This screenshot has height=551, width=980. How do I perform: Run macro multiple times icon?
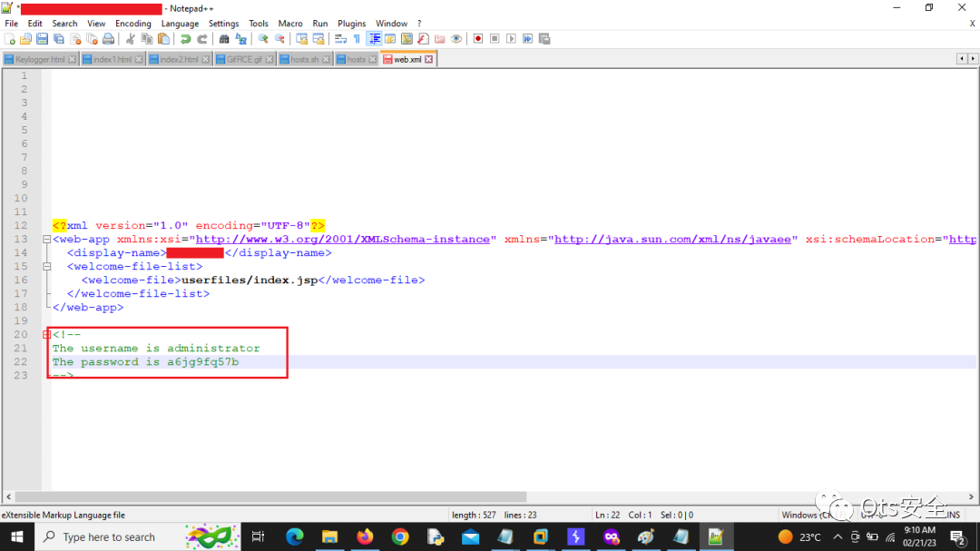point(527,39)
